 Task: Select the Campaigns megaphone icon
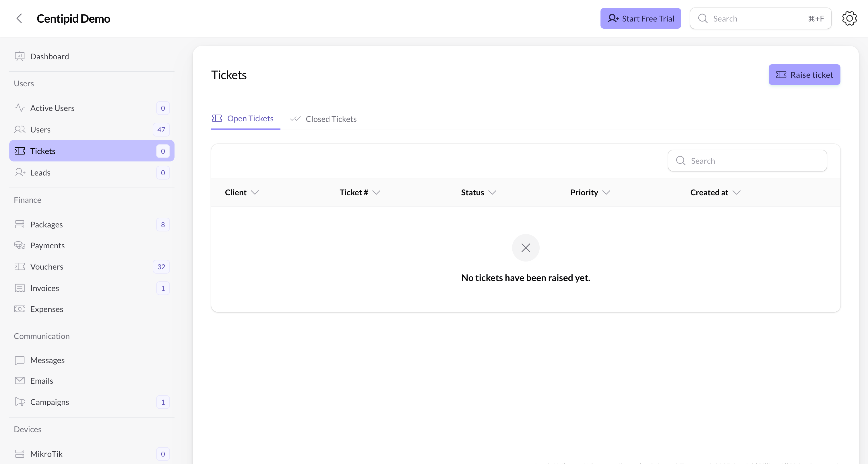20,402
